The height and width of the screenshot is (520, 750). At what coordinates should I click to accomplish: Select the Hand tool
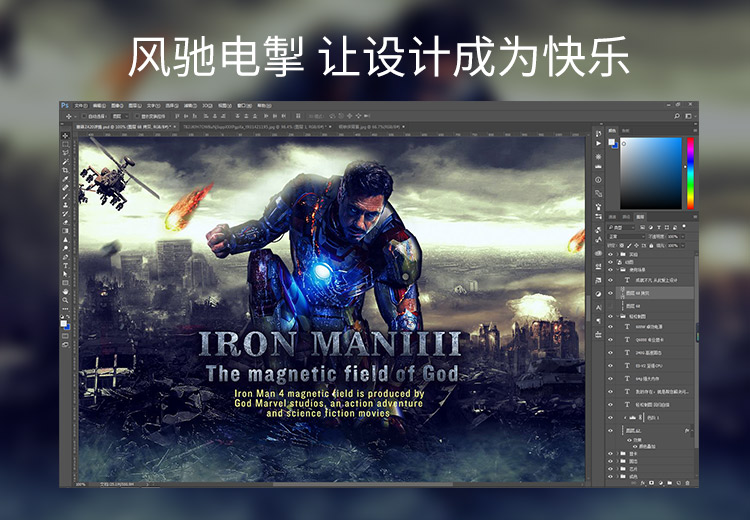click(66, 291)
